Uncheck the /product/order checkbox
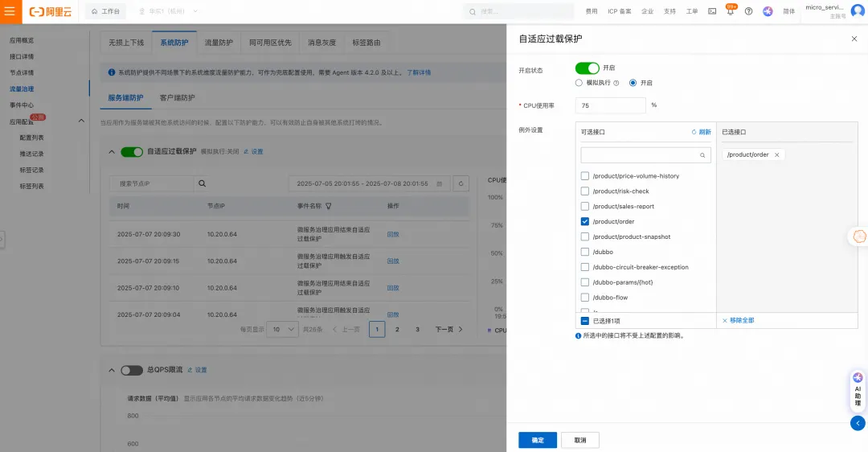Viewport: 868px width, 452px height. pyautogui.click(x=584, y=221)
